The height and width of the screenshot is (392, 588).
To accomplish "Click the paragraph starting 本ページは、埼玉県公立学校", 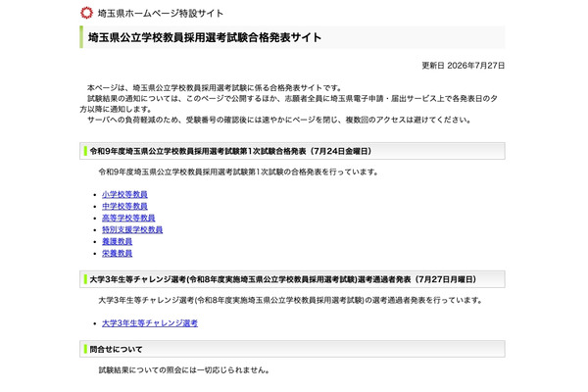I will pyautogui.click(x=215, y=88).
